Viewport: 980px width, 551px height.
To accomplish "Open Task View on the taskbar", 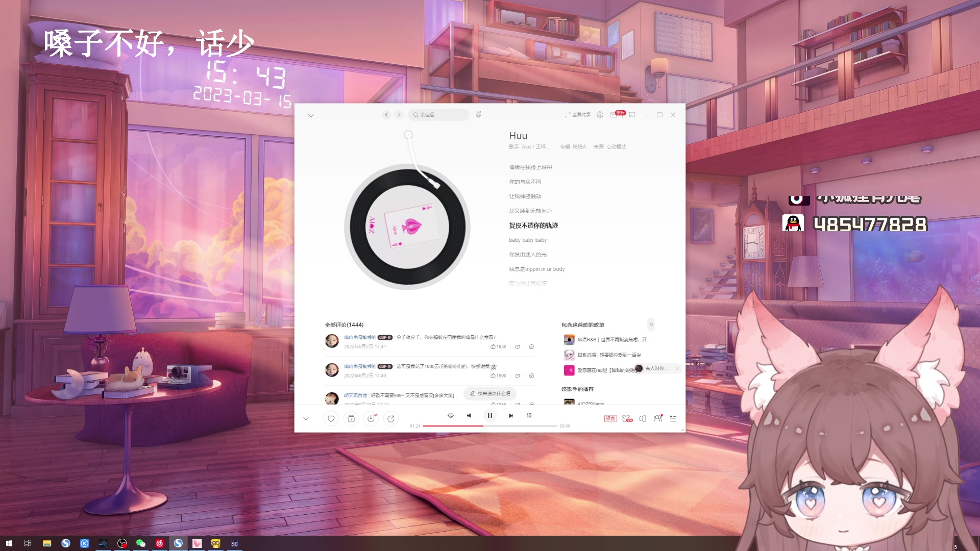I will coord(28,543).
